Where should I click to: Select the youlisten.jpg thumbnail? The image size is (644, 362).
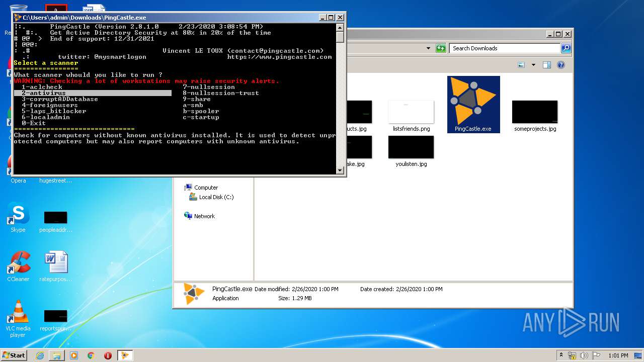point(411,151)
